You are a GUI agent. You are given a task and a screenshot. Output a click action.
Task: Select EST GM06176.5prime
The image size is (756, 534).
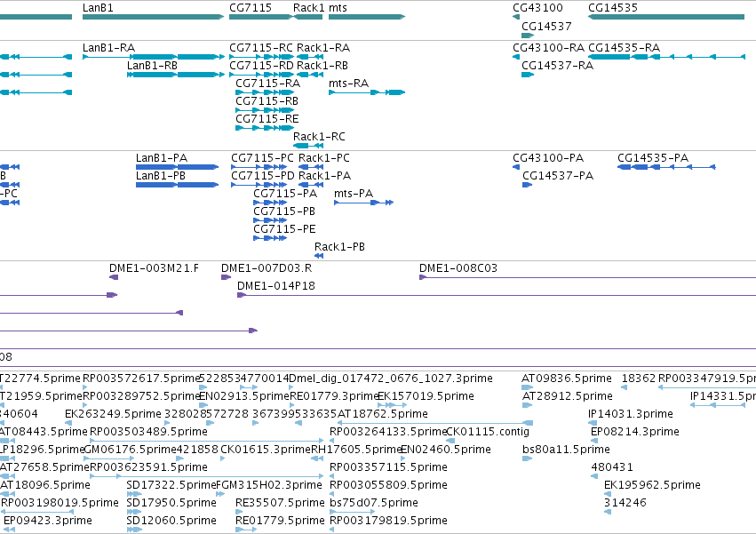point(109,458)
